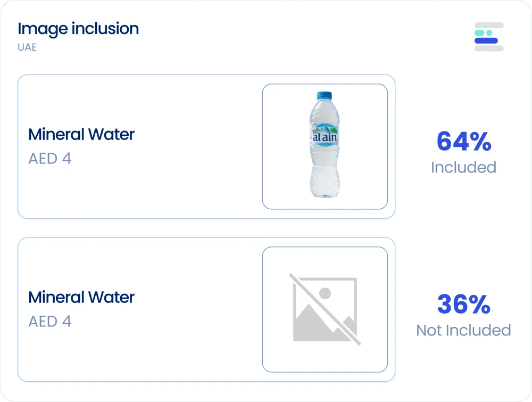The width and height of the screenshot is (532, 402).
Task: Click the Not Included label
Action: click(x=464, y=330)
